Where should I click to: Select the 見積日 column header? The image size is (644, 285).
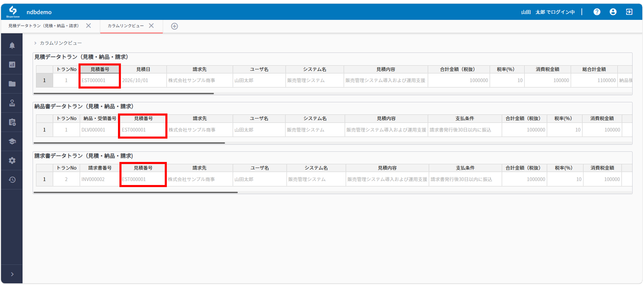point(143,69)
